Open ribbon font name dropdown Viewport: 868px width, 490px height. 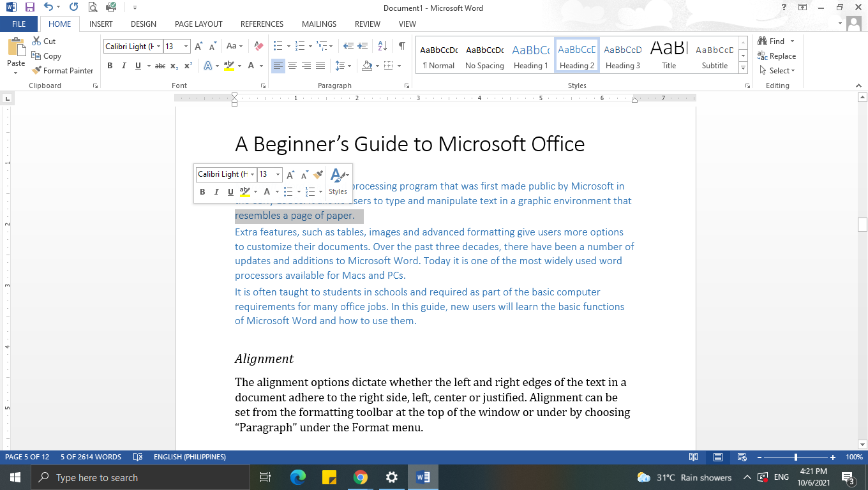pos(159,46)
